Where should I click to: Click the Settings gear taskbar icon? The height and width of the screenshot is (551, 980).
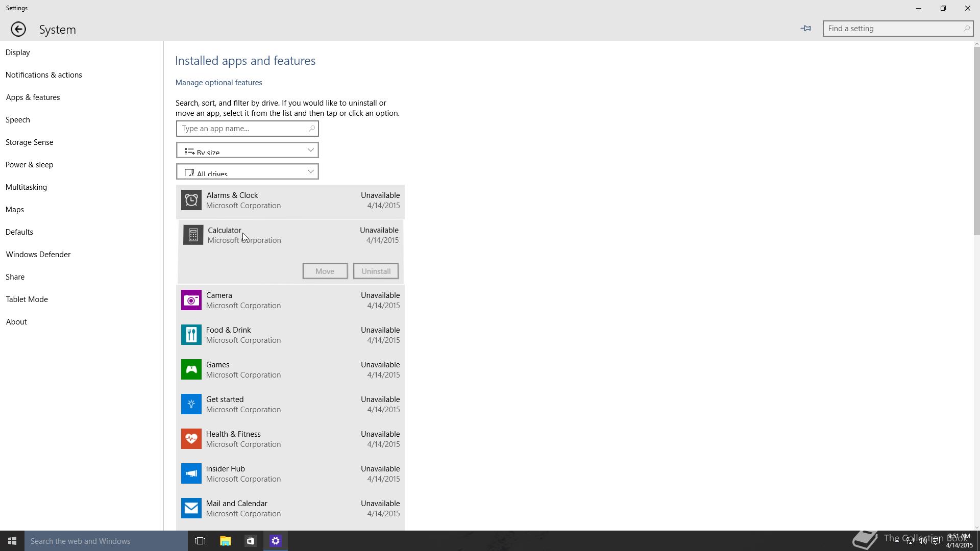pyautogui.click(x=276, y=541)
